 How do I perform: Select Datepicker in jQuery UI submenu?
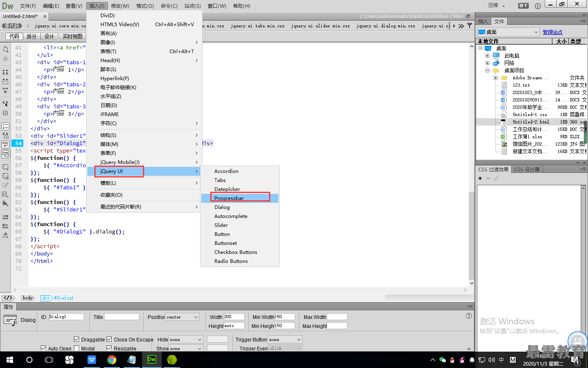pyautogui.click(x=240, y=189)
